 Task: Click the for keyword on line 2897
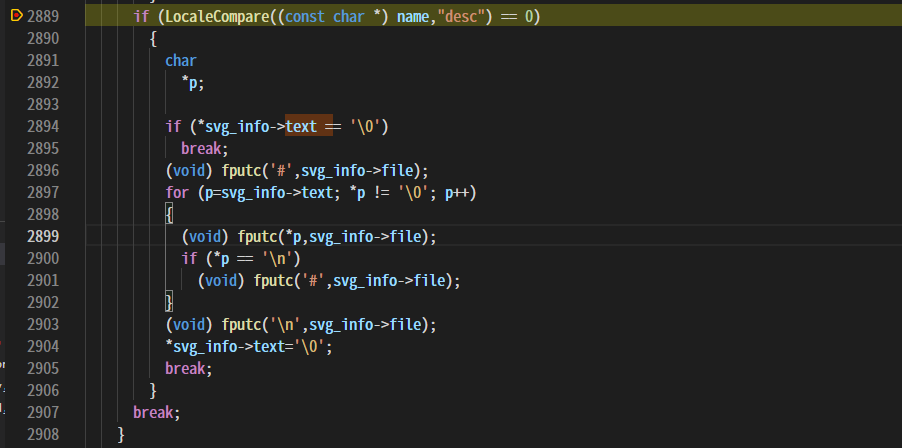177,192
